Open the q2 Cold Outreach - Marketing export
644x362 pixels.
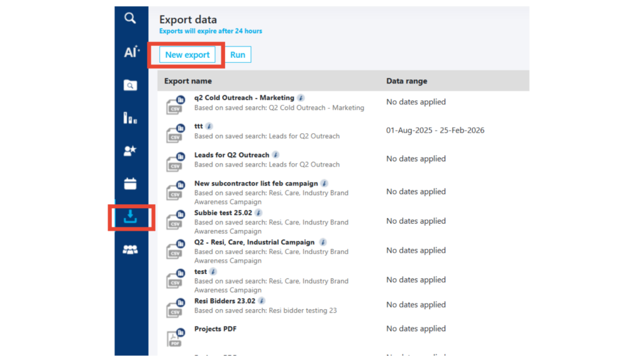click(x=244, y=98)
